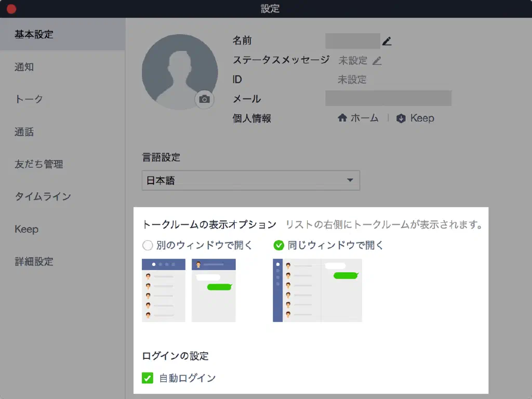
Task: Open the タイムライン settings tab
Action: [43, 196]
